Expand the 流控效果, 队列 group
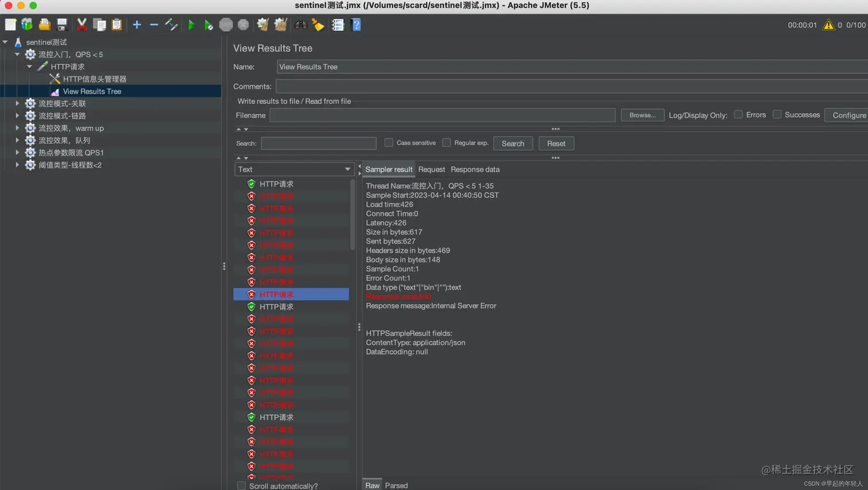The width and height of the screenshot is (868, 490). tap(17, 141)
